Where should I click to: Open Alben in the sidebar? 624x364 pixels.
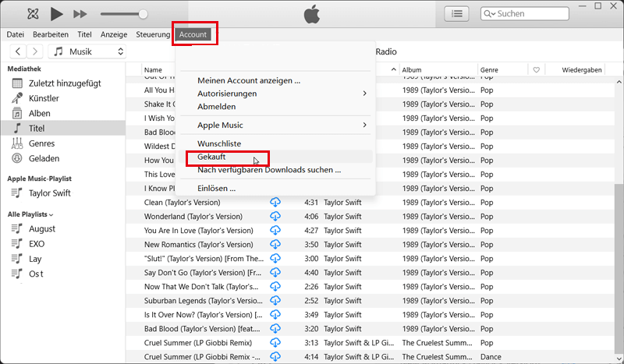[x=40, y=113]
